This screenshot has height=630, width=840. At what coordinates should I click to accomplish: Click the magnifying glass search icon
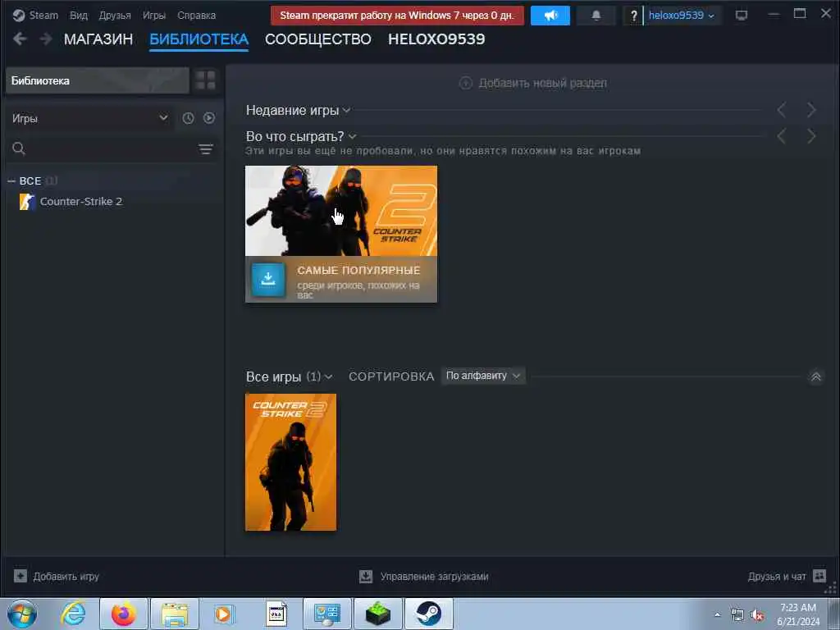click(19, 148)
